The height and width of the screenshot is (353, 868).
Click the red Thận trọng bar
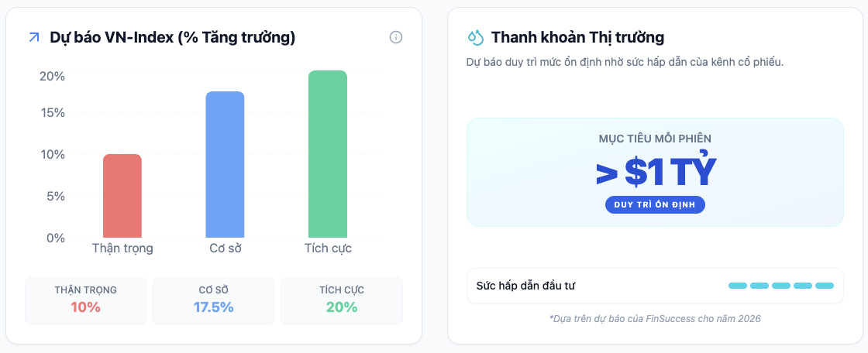point(122,196)
